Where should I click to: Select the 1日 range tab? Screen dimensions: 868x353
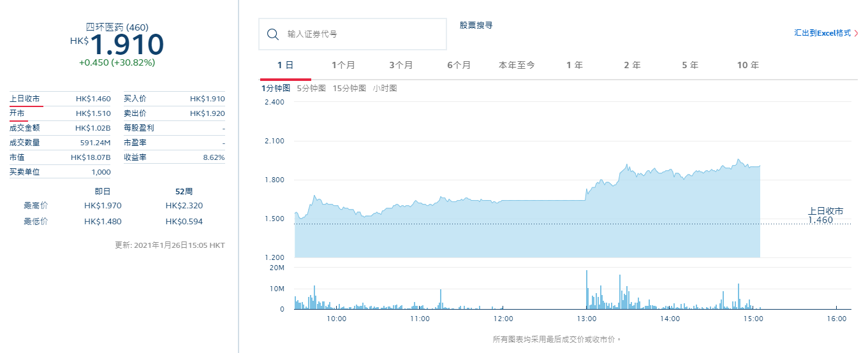[x=285, y=66]
